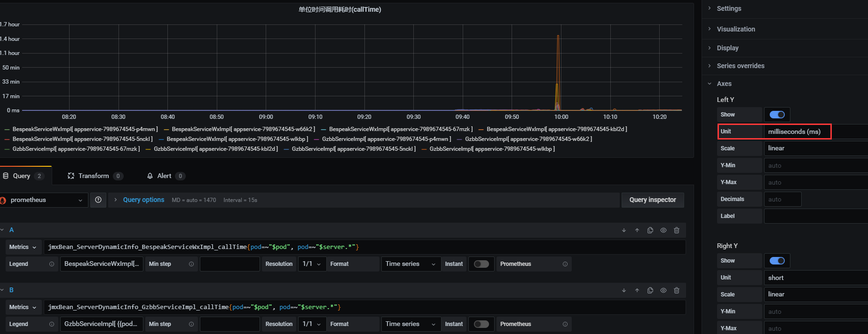Viewport: 868px width, 334px height.
Task: Move query B up with arrow icon
Action: [x=637, y=290]
